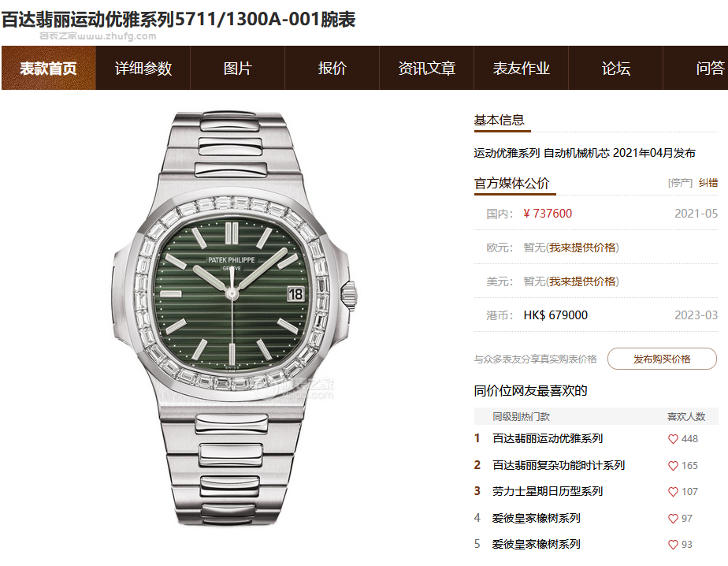Open the 详细参数 tab

coord(143,68)
